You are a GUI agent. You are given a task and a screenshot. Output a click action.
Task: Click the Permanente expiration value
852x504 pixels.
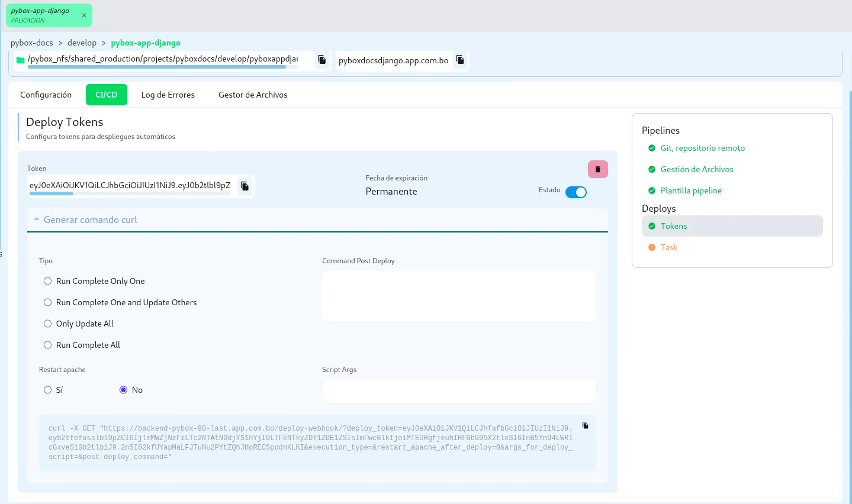(x=391, y=192)
